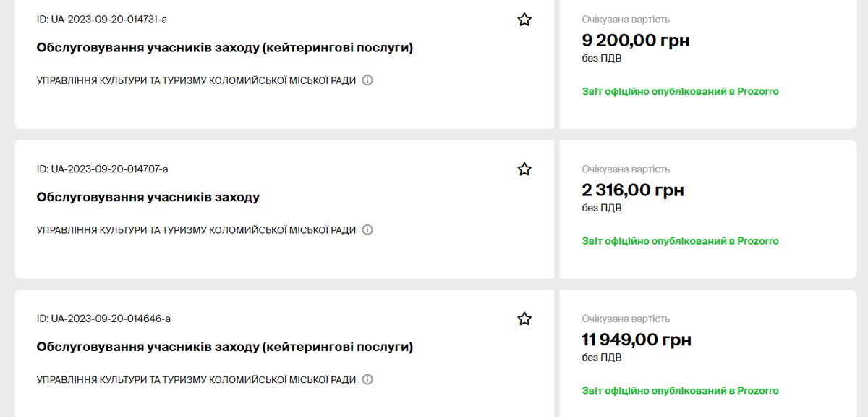Image resolution: width=868 pixels, height=417 pixels.
Task: Click the Prozorro report status of the 9 200,00 грн tender
Action: pyautogui.click(x=680, y=92)
